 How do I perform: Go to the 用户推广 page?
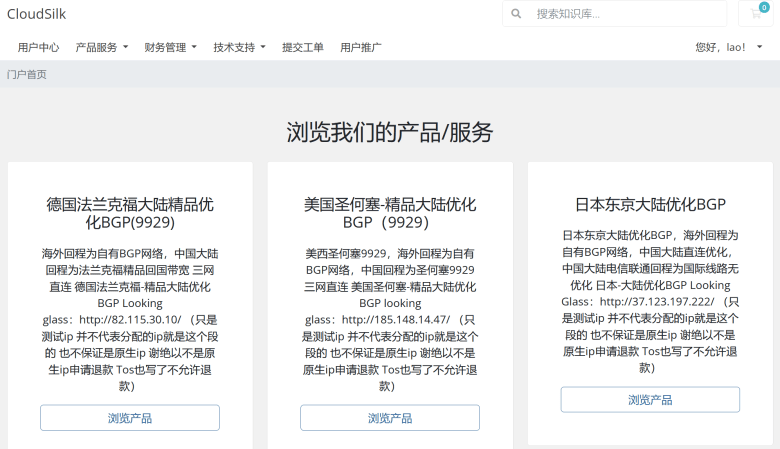pyautogui.click(x=361, y=47)
